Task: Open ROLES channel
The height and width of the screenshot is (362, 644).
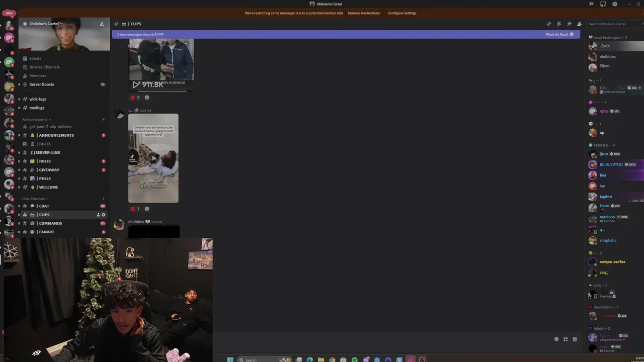Action: pos(44,161)
